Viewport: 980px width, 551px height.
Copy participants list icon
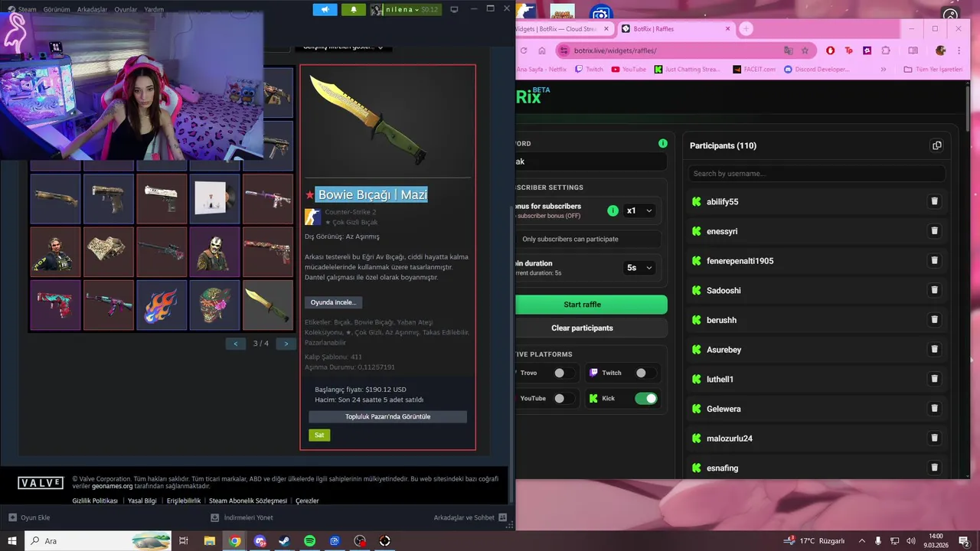click(x=936, y=145)
